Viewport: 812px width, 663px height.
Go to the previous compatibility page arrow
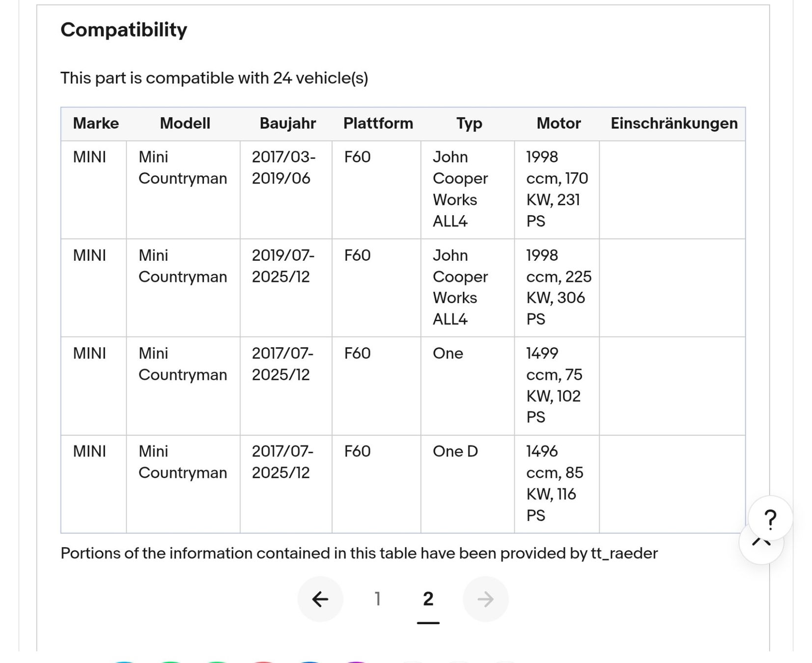pos(320,599)
